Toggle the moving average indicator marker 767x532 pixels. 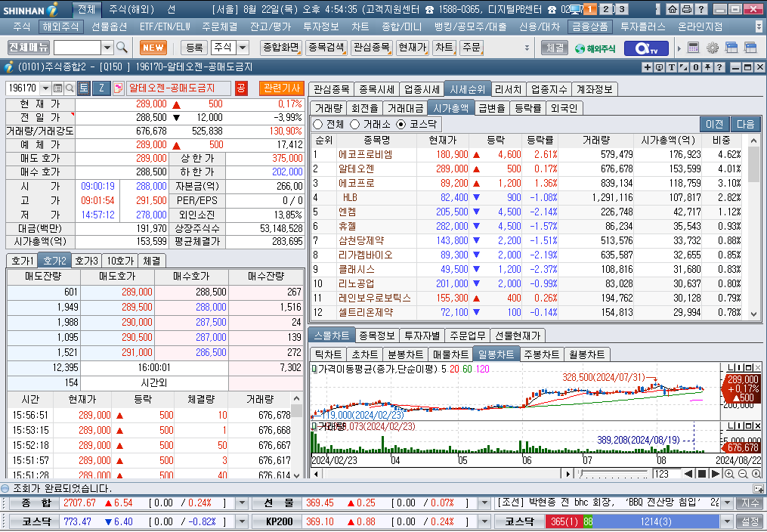click(314, 369)
